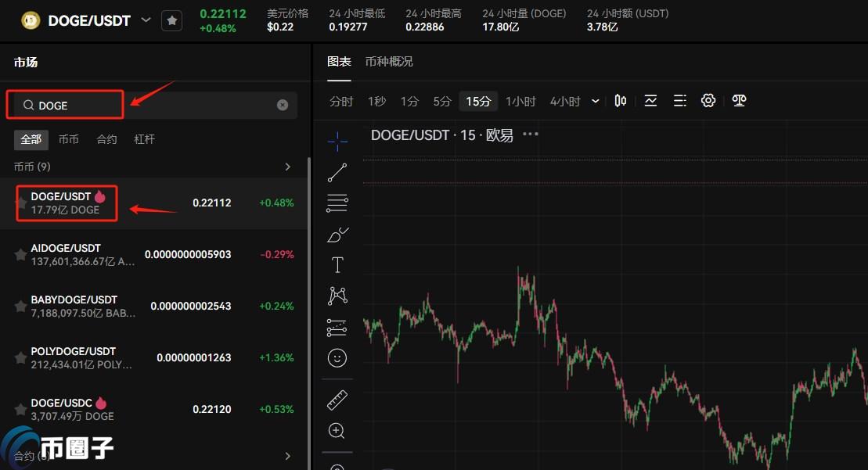This screenshot has width=868, height=470.
Task: Open the BABYDOGE/USDT market row
Action: (153, 307)
